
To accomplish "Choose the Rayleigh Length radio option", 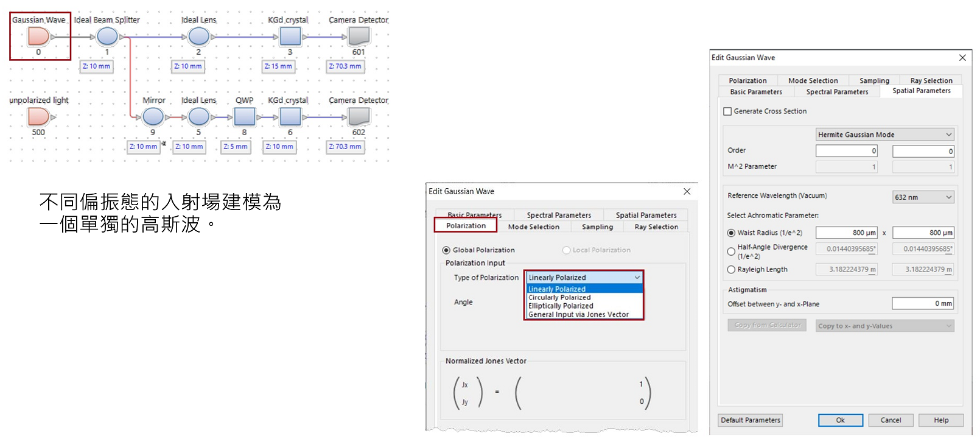I will pyautogui.click(x=731, y=269).
